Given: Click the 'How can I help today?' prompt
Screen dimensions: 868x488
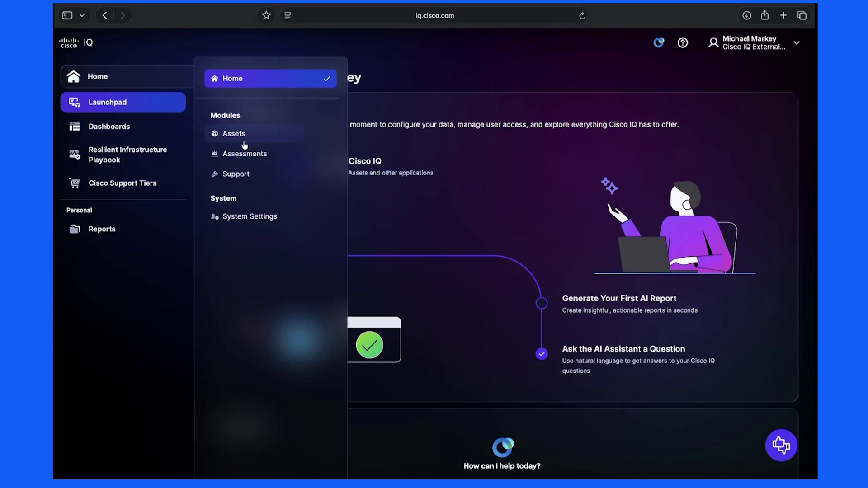Looking at the screenshot, I should (x=502, y=466).
